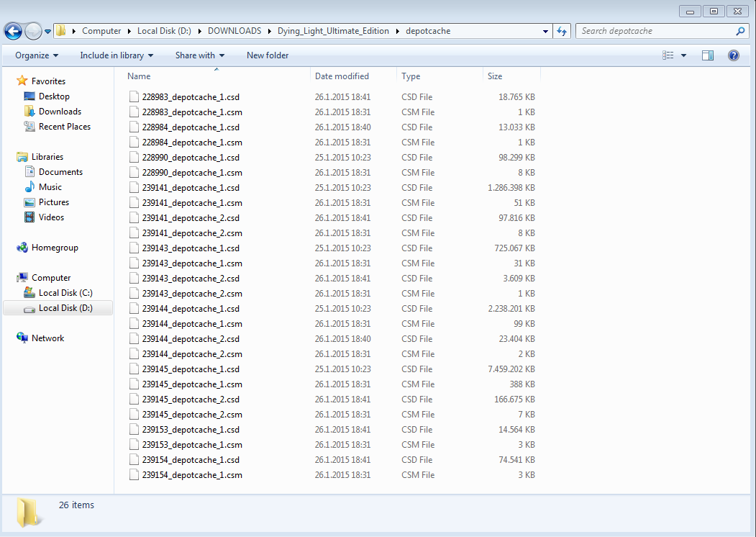
Task: Open Windows Help icon
Action: tap(733, 55)
